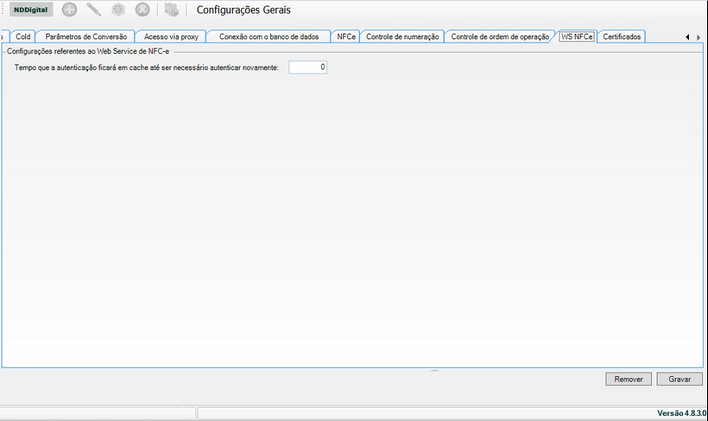
Task: Switch to the Certificados tab
Action: click(x=622, y=37)
